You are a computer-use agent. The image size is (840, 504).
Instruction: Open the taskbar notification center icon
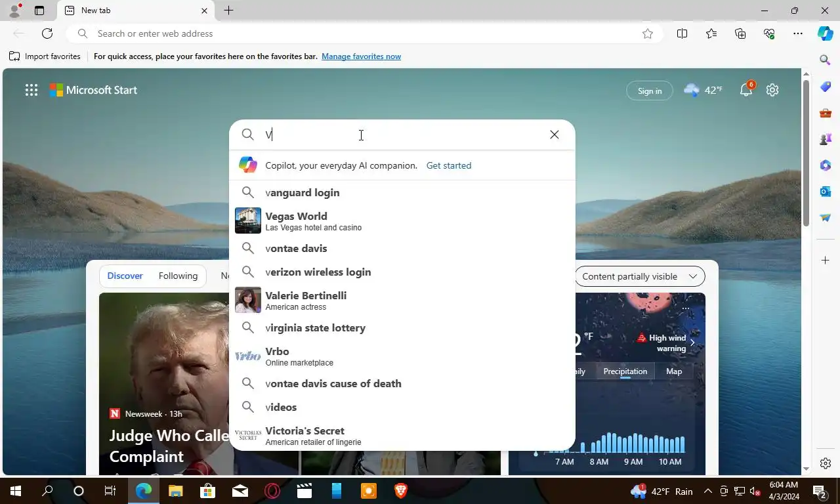click(819, 491)
